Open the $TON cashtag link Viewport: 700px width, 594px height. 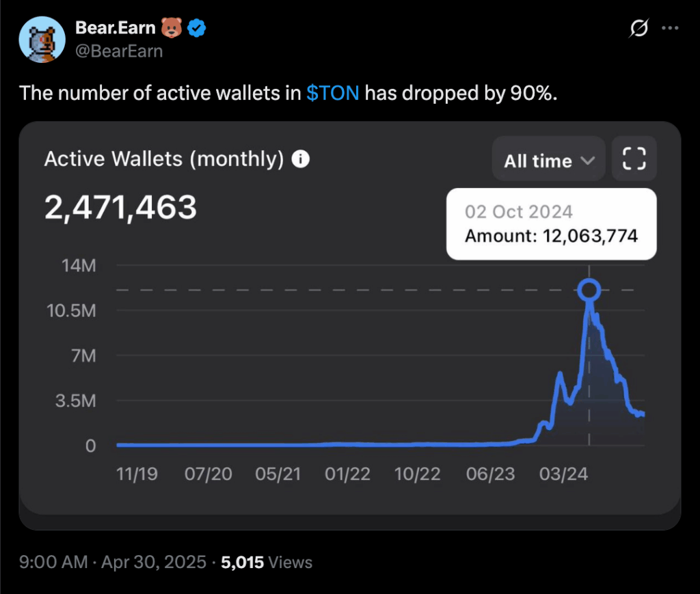tap(333, 93)
